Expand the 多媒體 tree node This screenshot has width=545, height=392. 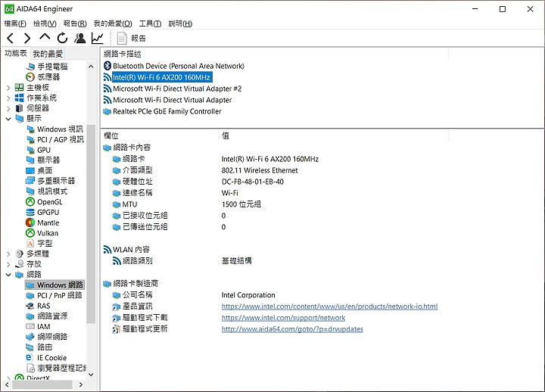coord(8,254)
